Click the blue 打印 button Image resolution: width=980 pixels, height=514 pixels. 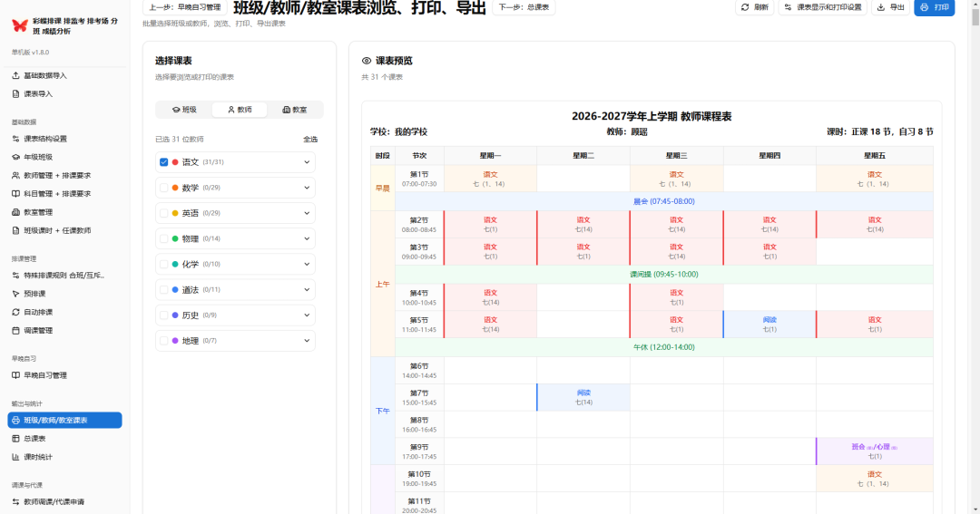point(935,7)
